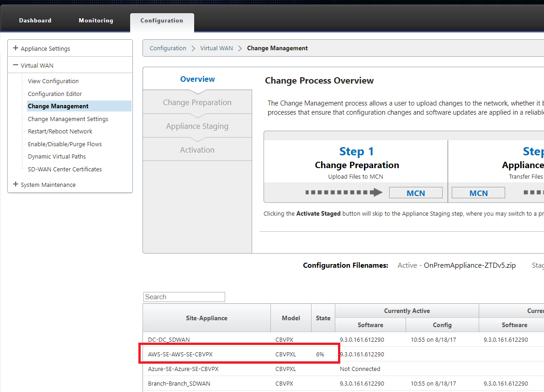Sort by the State column header
544x392 pixels.
(x=323, y=318)
